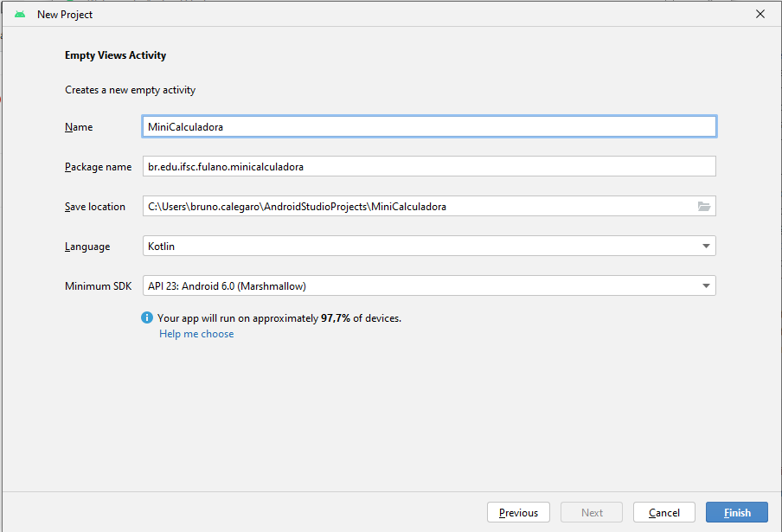Expand the Minimum SDK dropdown arrow
Viewport: 782px width, 532px height.
tap(706, 286)
